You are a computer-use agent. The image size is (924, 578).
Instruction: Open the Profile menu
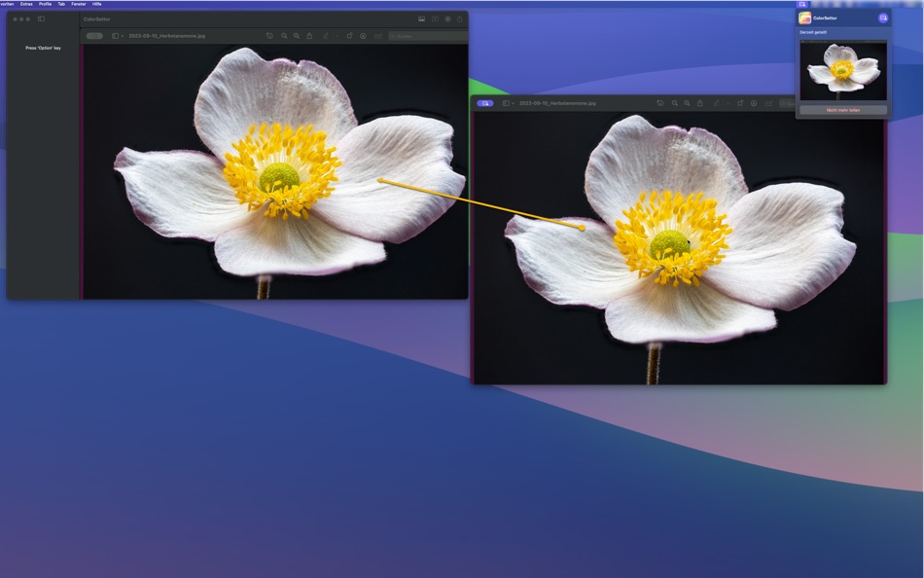(x=46, y=4)
